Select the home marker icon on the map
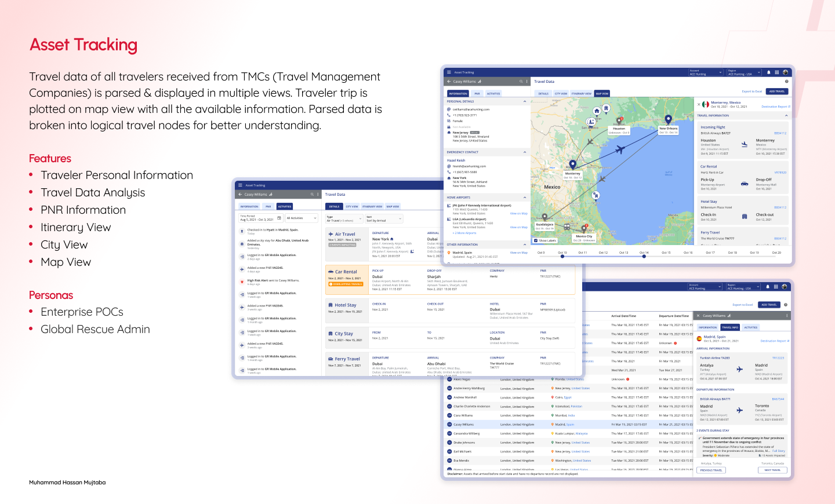The image size is (835, 504). [597, 110]
